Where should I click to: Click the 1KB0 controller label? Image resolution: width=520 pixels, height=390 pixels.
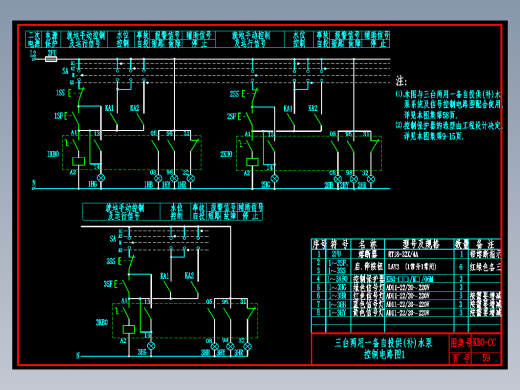(x=53, y=154)
